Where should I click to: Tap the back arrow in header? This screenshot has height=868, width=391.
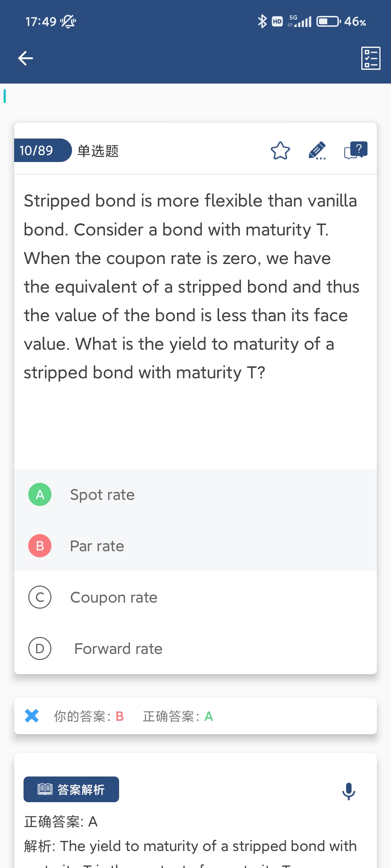click(x=25, y=58)
